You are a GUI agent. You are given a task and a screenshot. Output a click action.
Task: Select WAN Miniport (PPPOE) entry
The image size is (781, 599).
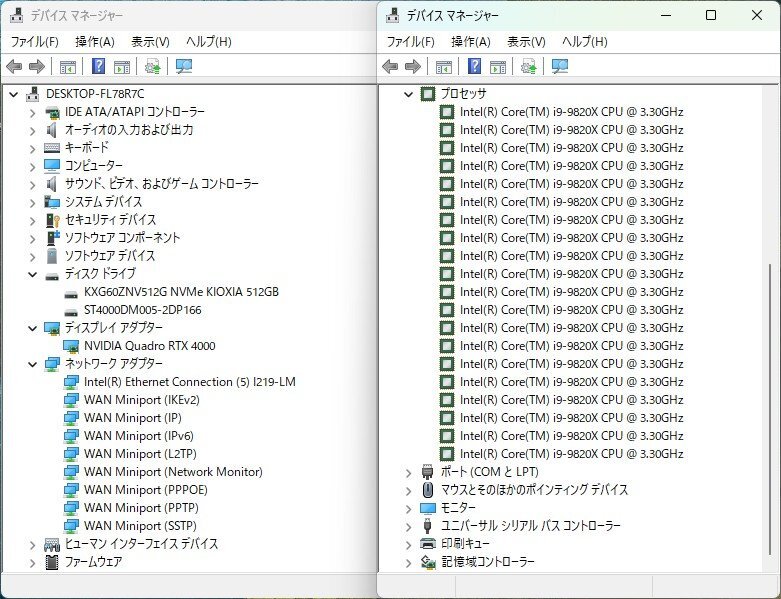146,489
